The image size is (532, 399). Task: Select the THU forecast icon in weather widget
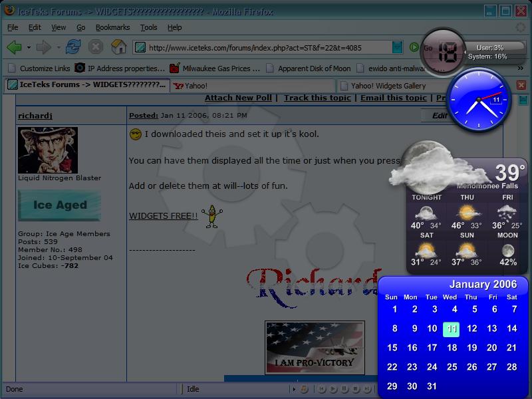[467, 213]
